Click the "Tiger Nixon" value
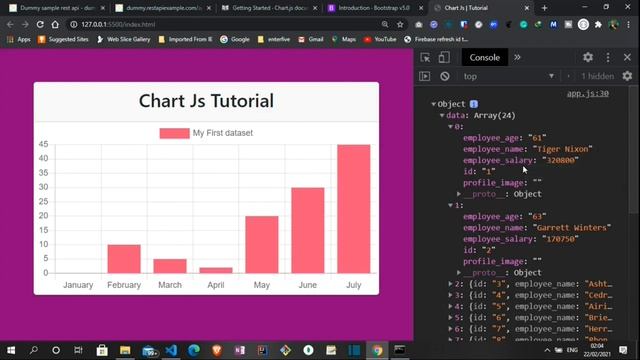Image resolution: width=640 pixels, height=360 pixels. click(x=563, y=149)
